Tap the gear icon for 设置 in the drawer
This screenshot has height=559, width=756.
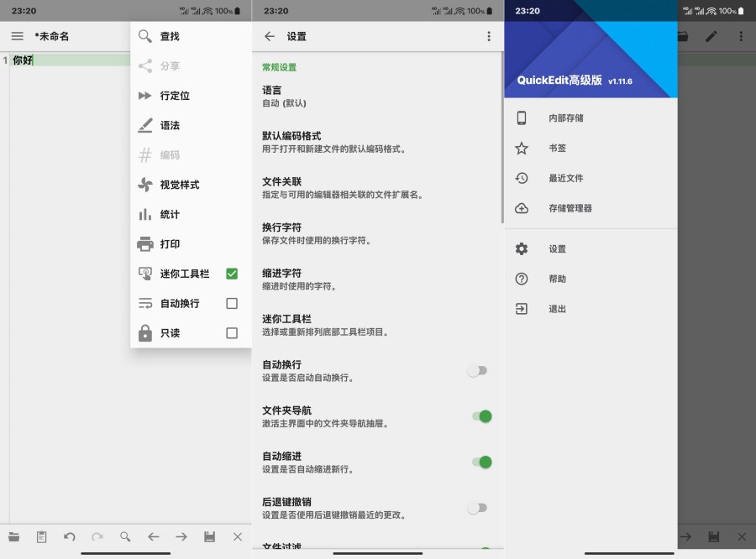click(x=521, y=248)
